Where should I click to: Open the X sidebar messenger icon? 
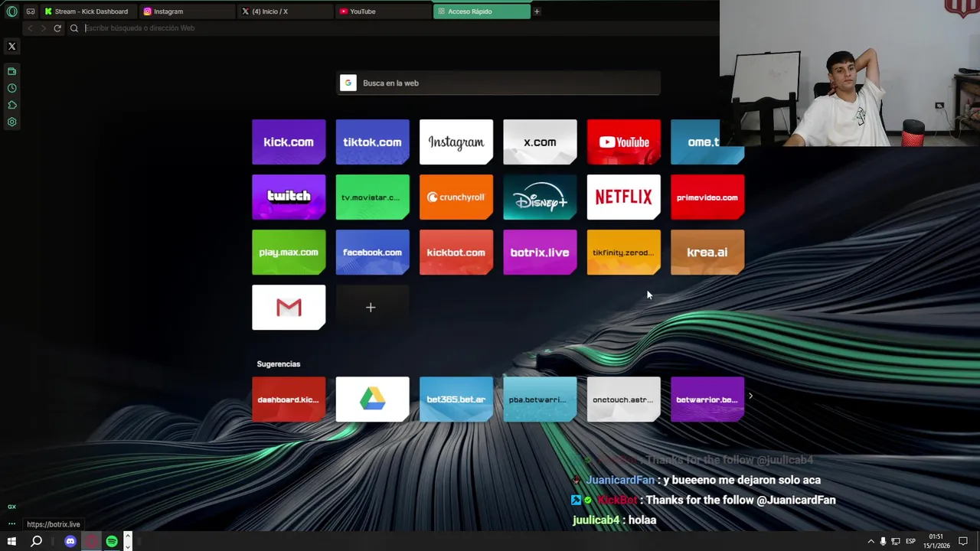click(x=11, y=47)
